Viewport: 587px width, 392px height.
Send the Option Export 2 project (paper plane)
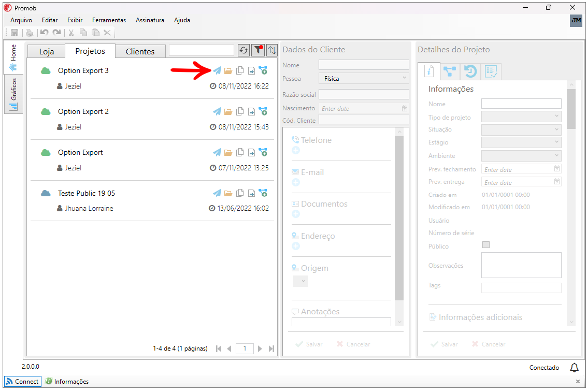217,111
